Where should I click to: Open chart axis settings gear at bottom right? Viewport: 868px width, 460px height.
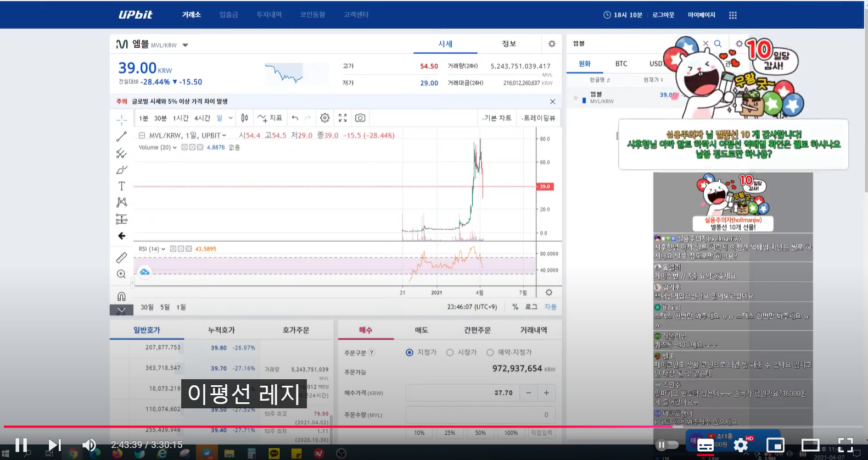pyautogui.click(x=548, y=292)
